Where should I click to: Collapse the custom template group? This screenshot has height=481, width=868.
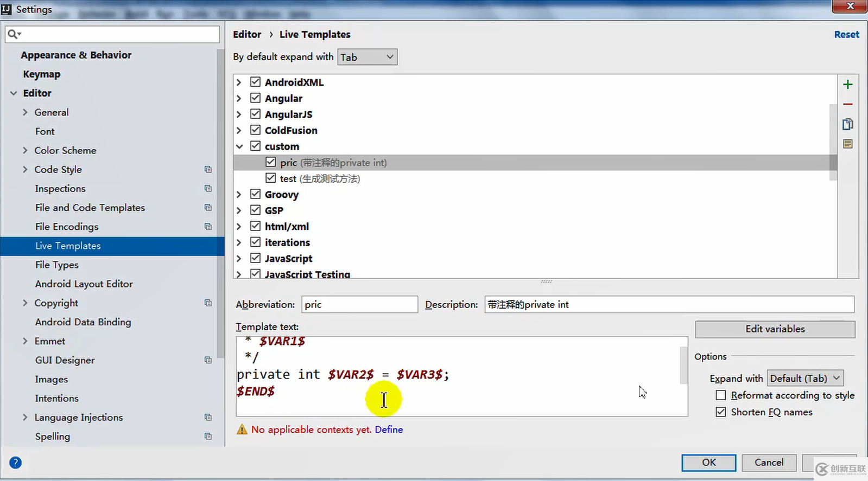tap(239, 146)
